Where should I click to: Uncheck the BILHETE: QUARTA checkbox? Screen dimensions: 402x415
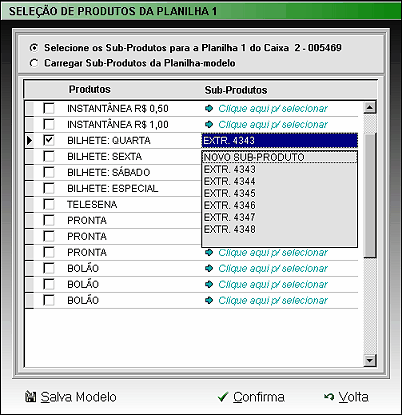49,140
